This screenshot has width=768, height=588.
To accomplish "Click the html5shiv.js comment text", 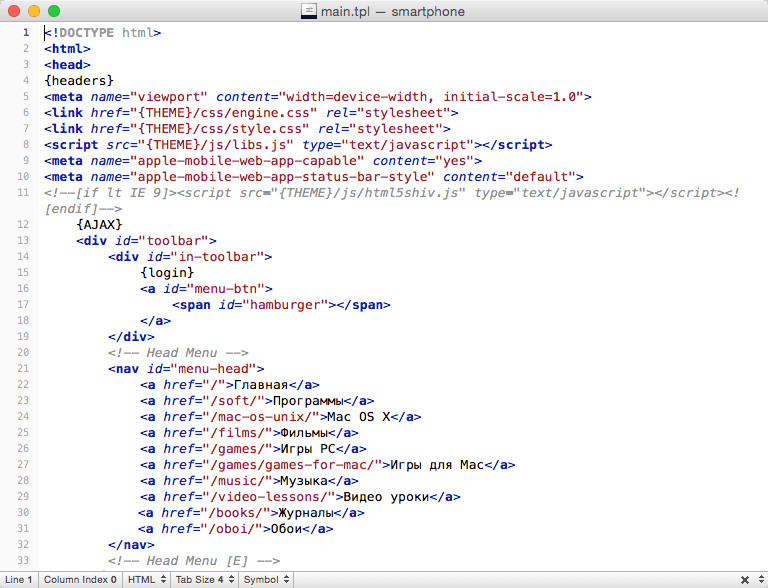I will pos(391,193).
